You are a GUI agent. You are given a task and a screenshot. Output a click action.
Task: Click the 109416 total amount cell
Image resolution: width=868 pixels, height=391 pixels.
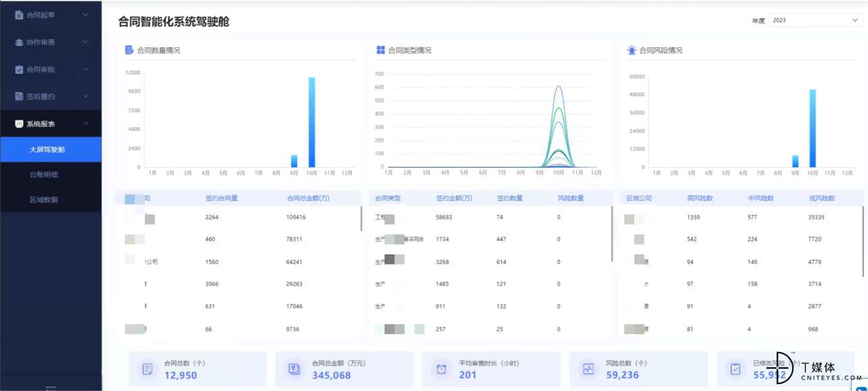pos(296,217)
